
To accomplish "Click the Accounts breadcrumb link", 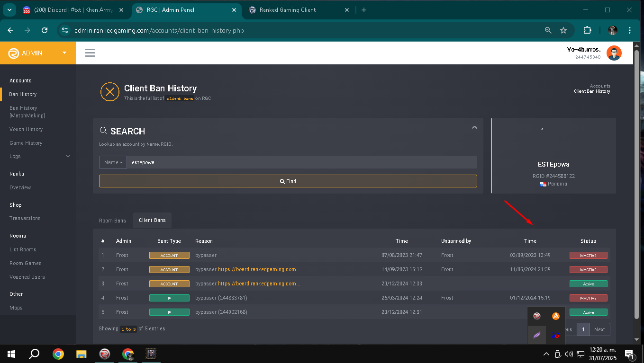I will (600, 86).
